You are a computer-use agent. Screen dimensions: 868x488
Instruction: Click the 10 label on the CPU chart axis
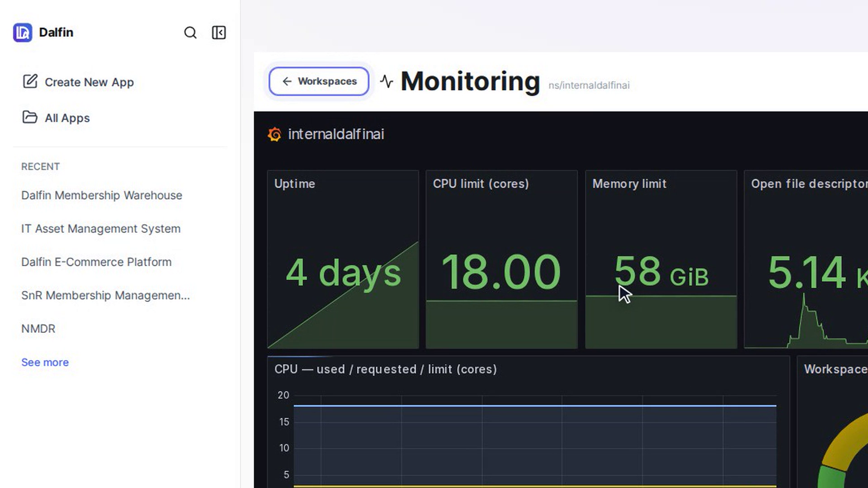point(284,448)
